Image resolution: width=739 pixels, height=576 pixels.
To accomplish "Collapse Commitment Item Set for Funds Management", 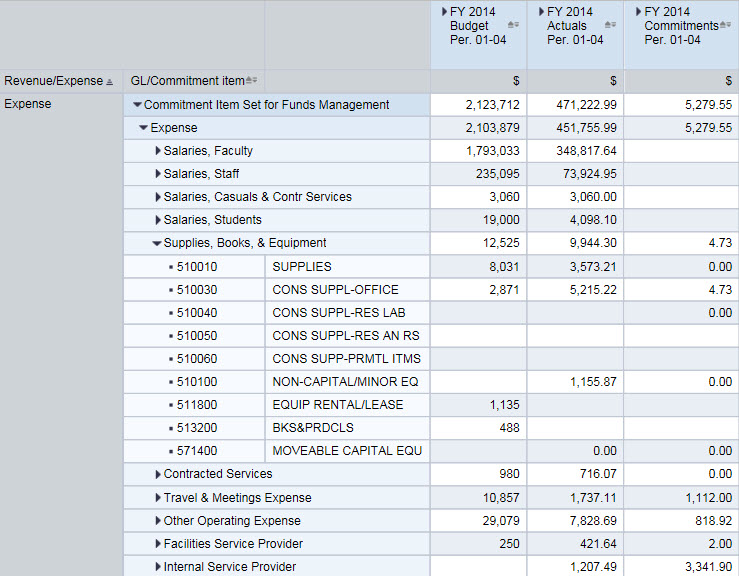I will 137,105.
